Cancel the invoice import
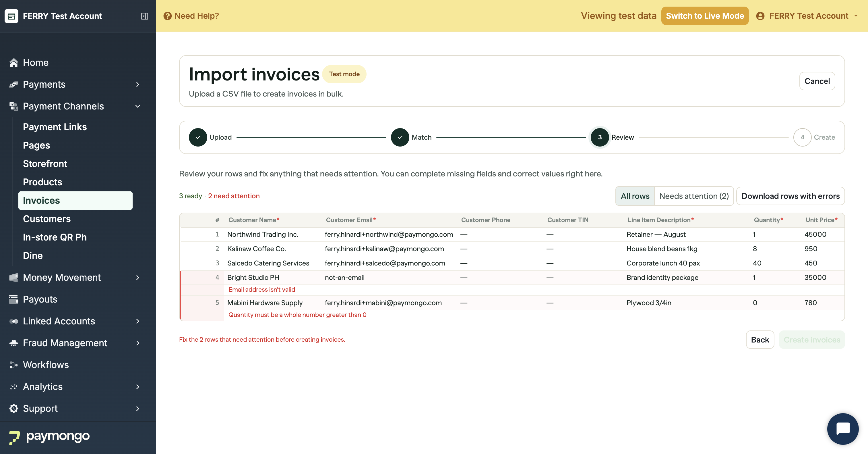The height and width of the screenshot is (454, 868). click(817, 81)
